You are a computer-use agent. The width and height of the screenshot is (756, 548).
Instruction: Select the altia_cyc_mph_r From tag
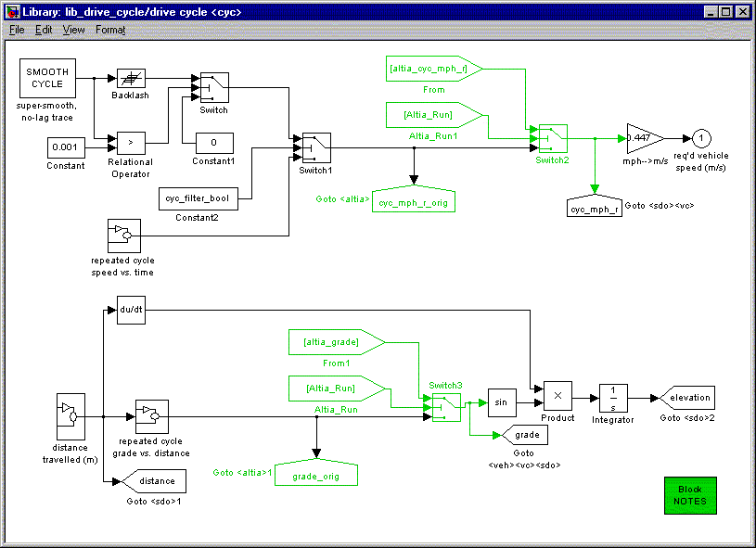click(433, 69)
